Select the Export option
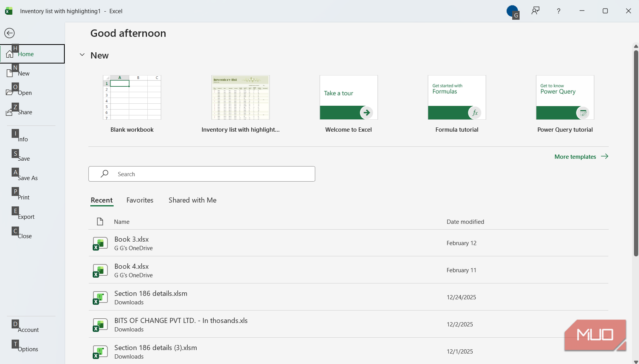 (x=33, y=216)
